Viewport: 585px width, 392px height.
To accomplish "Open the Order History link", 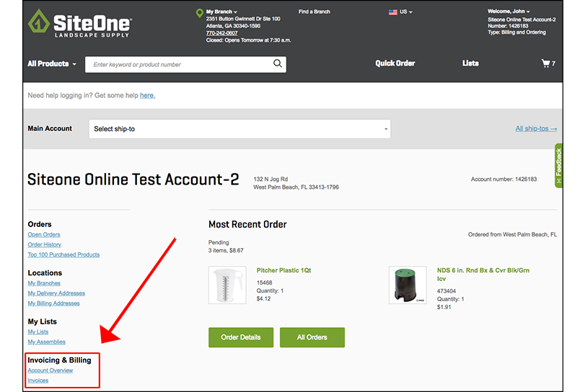I will pyautogui.click(x=45, y=244).
